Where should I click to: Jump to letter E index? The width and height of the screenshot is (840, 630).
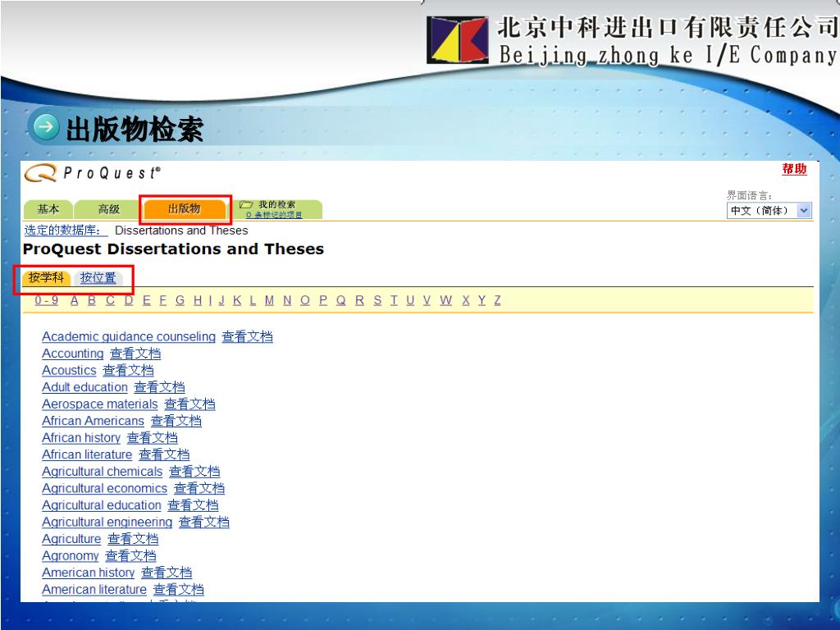coord(146,300)
